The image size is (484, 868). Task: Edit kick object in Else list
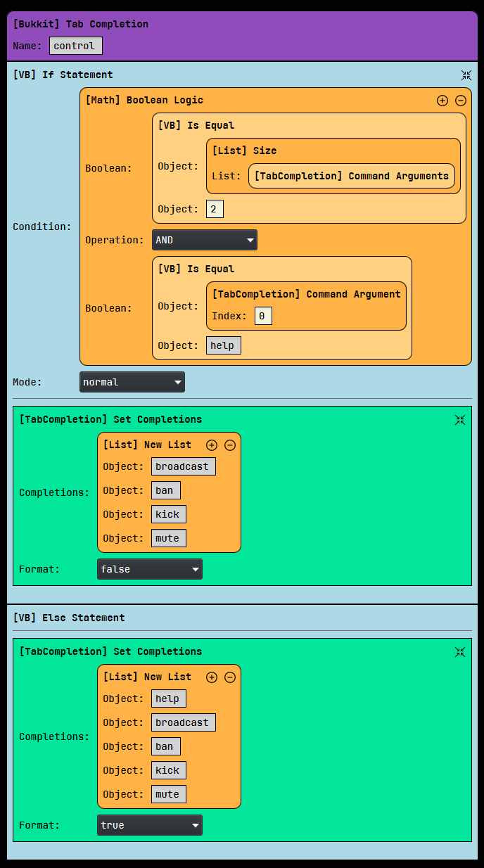coord(169,770)
